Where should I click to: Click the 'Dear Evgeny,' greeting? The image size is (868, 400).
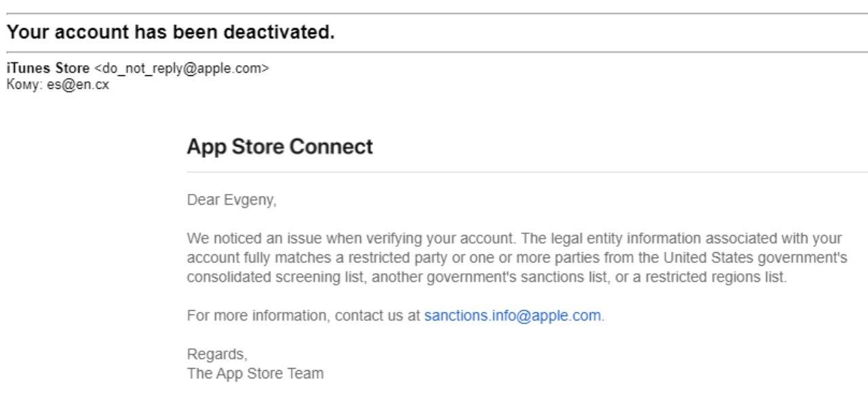231,201
